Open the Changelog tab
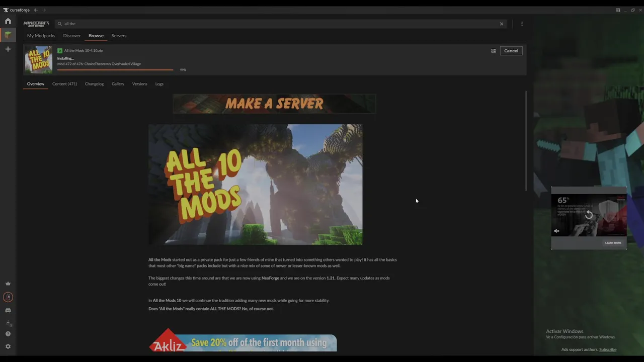This screenshot has width=644, height=362. click(x=94, y=84)
